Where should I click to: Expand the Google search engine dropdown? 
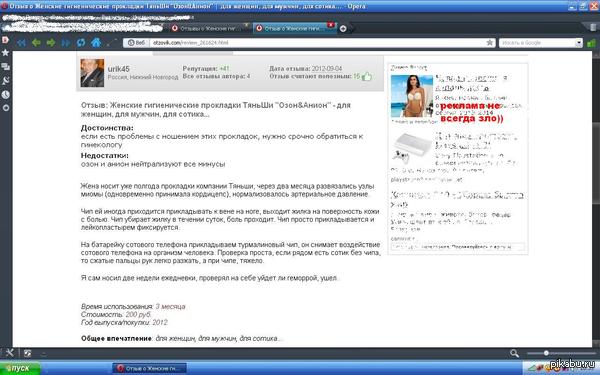579,43
